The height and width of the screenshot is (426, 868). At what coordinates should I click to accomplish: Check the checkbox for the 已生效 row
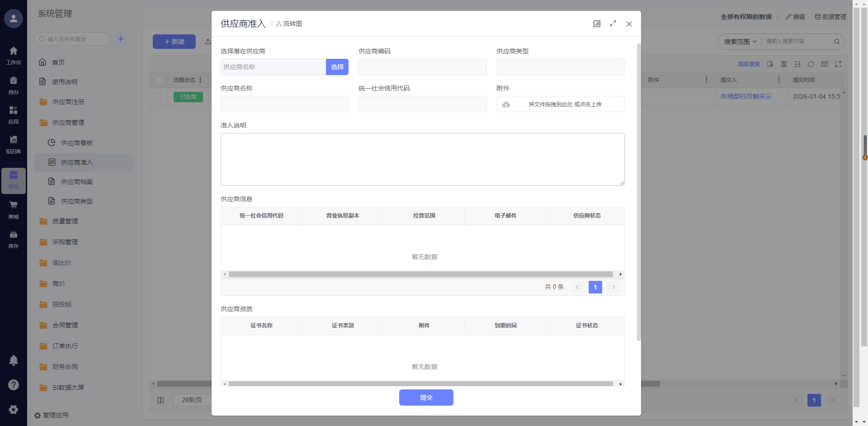(x=159, y=96)
